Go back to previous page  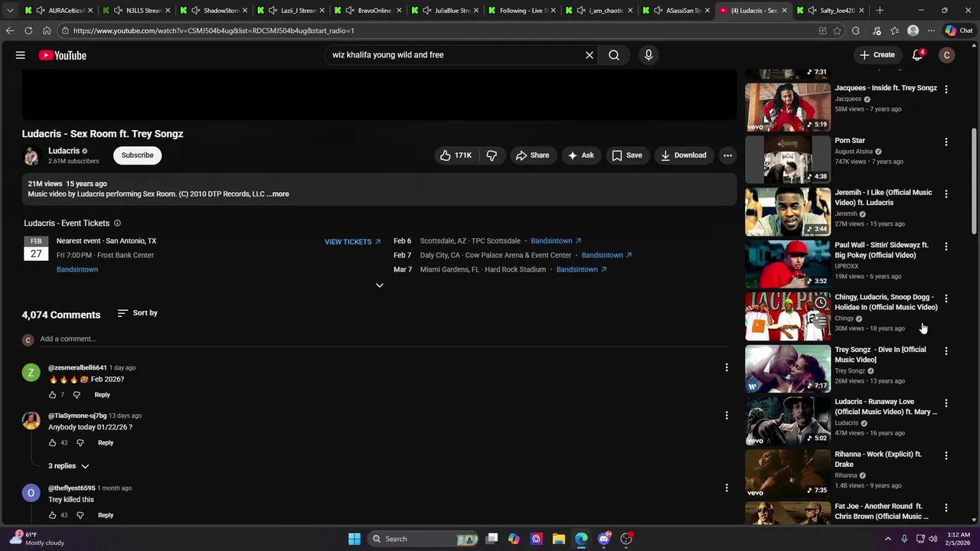coord(10,31)
